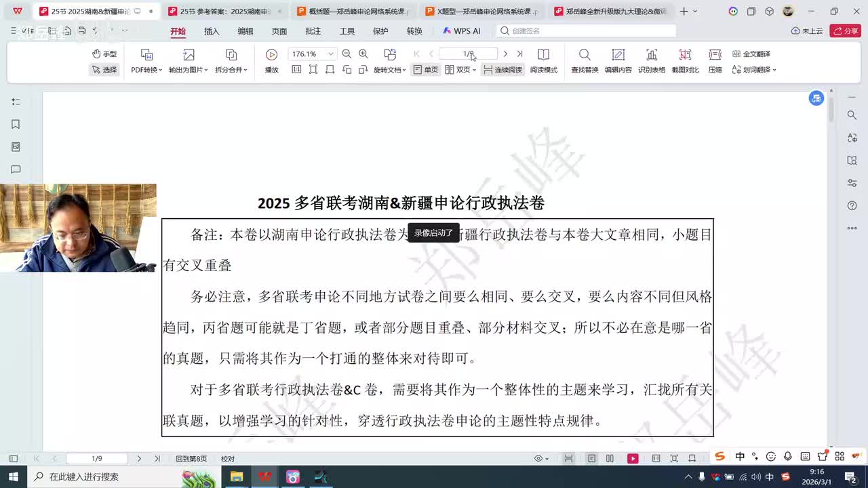The width and height of the screenshot is (868, 488).
Task: Open 编辑内容 edit content tool
Action: pos(618,61)
